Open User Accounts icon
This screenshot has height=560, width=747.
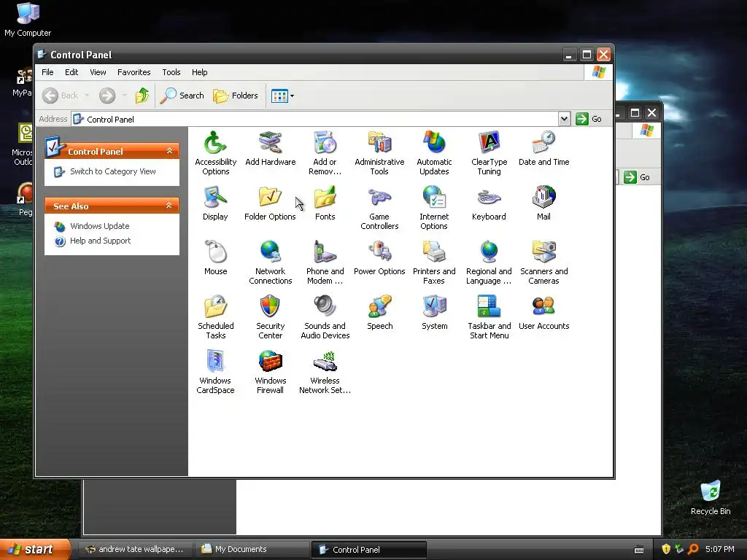coord(543,307)
